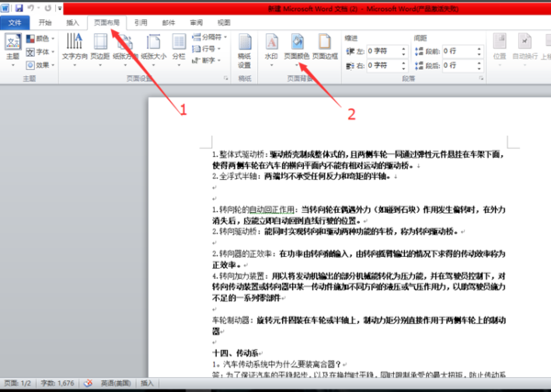Open the 文件 File menu

point(15,23)
